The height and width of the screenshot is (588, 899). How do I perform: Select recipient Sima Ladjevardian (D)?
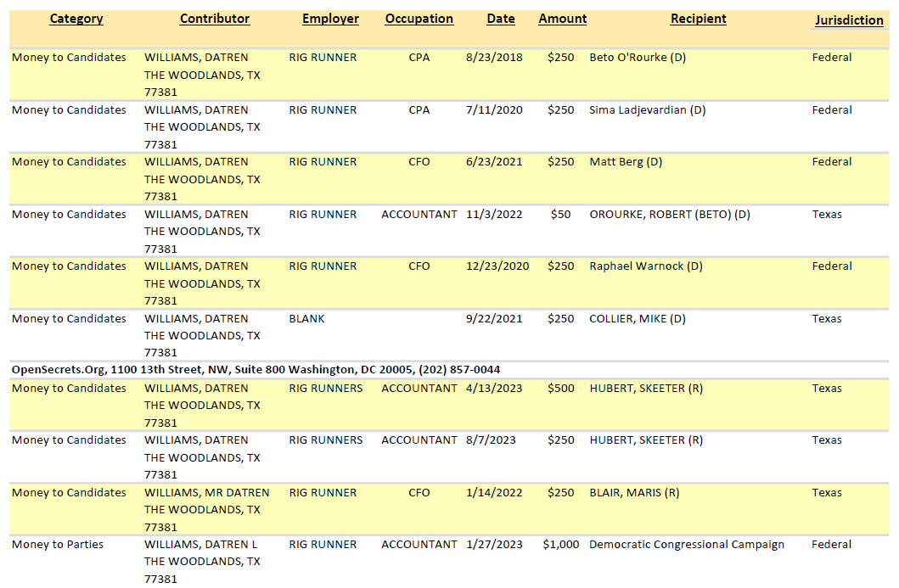coord(648,110)
